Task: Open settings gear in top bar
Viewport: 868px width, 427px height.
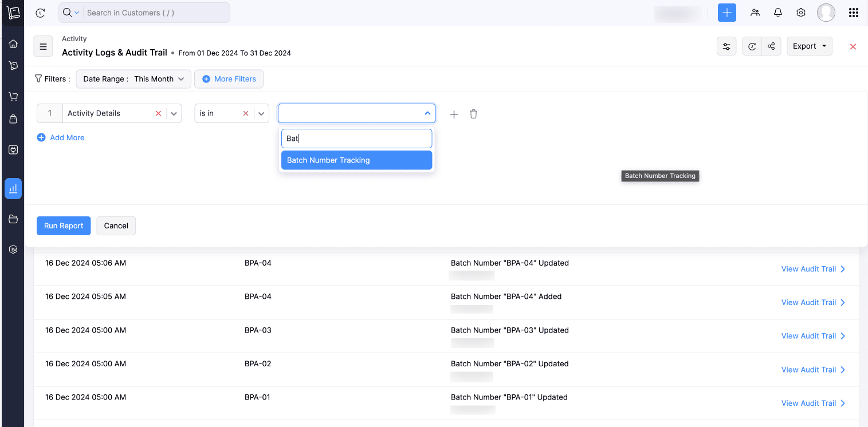Action: (x=801, y=13)
